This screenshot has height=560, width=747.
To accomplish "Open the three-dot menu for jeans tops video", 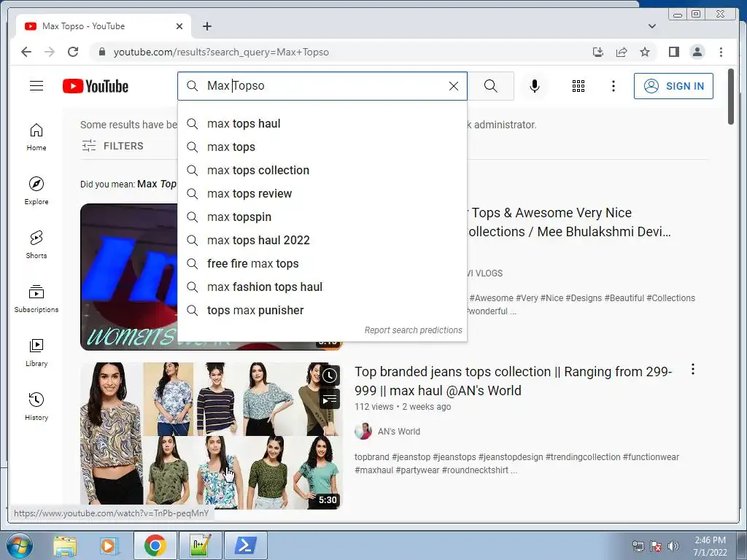I will [x=693, y=369].
